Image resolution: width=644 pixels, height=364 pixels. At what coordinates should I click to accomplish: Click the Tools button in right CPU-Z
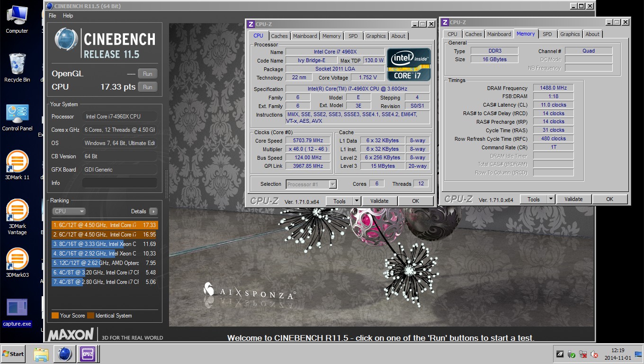(534, 199)
